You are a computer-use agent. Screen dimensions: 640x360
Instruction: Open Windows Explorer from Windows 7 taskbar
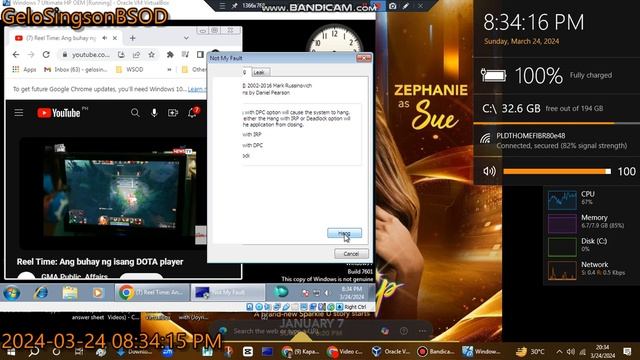[70, 293]
